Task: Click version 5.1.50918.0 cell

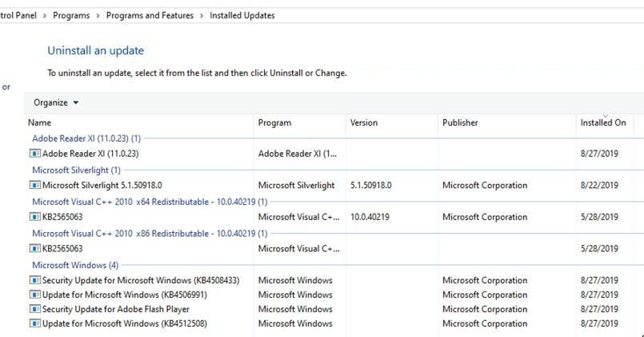Action: click(x=371, y=186)
